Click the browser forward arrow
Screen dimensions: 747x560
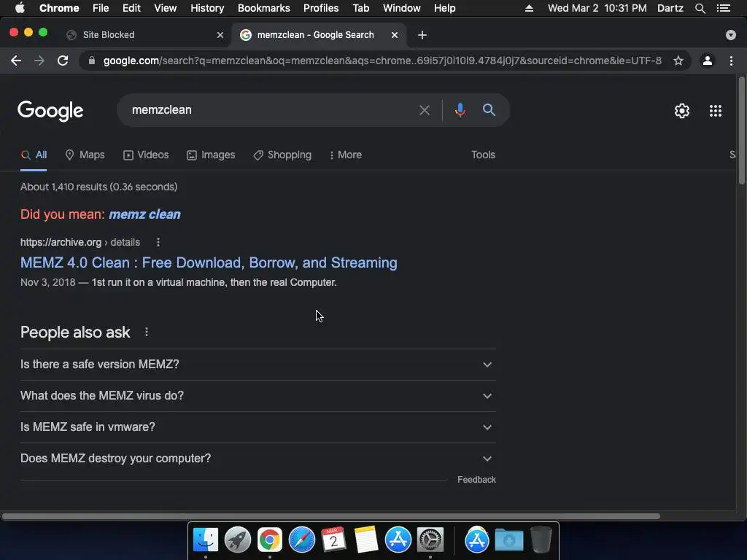click(x=39, y=61)
